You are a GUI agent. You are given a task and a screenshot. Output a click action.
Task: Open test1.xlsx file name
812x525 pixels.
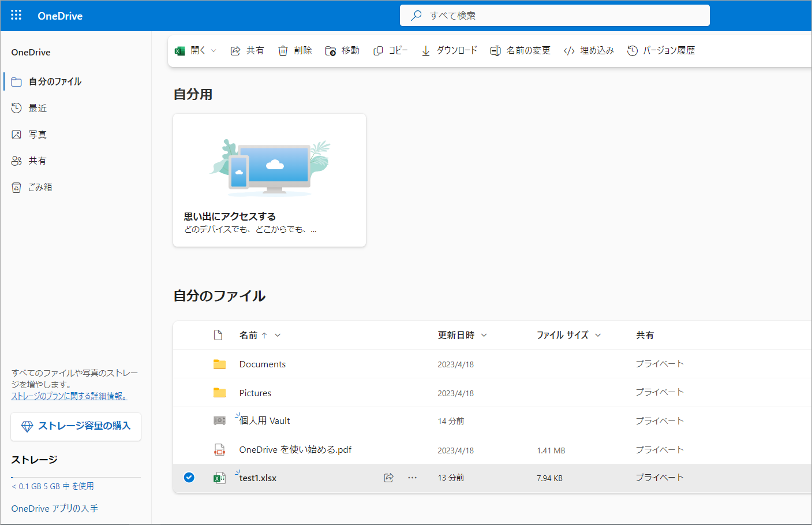click(x=258, y=478)
